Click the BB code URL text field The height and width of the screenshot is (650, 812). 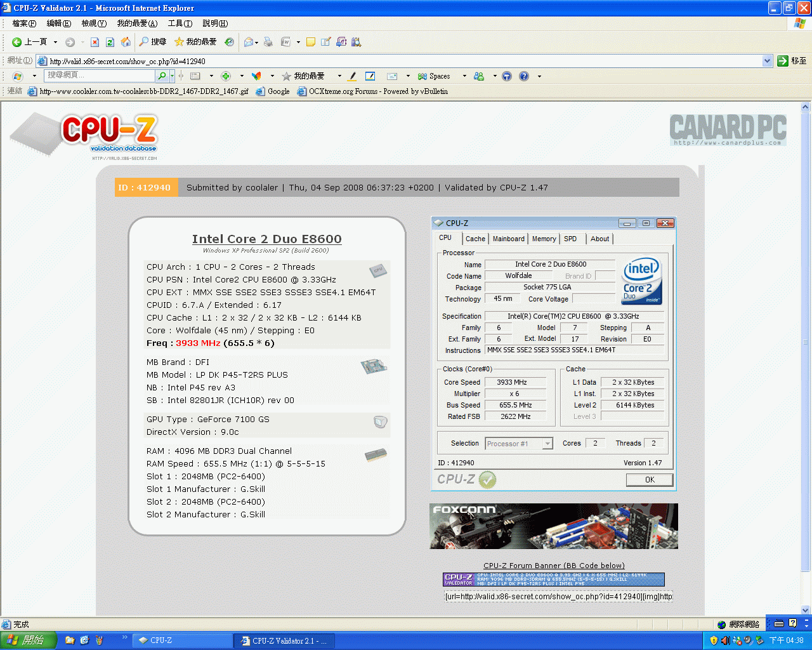558,597
